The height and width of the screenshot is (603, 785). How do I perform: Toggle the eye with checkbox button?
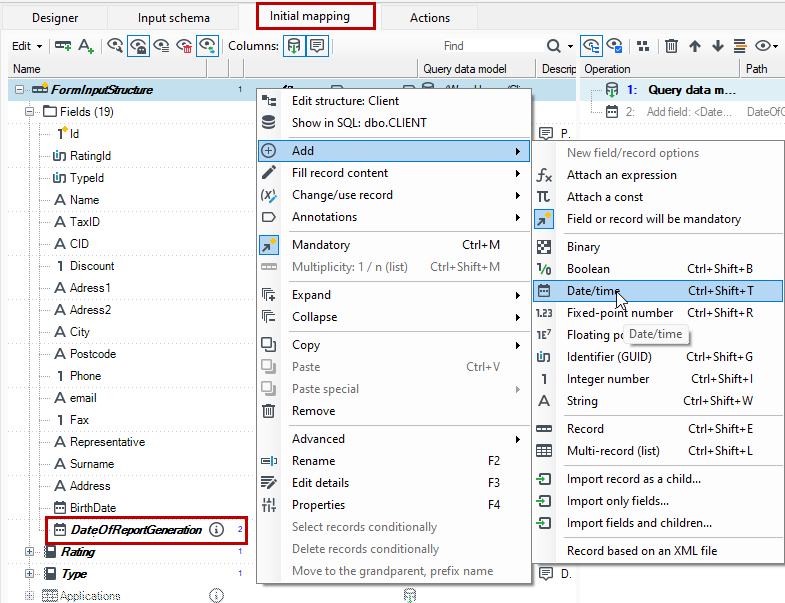(614, 46)
